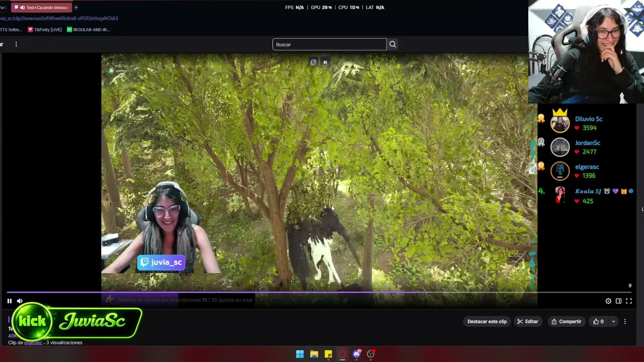The width and height of the screenshot is (644, 362).
Task: Click the 3 visualizaciones view count
Action: (64, 343)
